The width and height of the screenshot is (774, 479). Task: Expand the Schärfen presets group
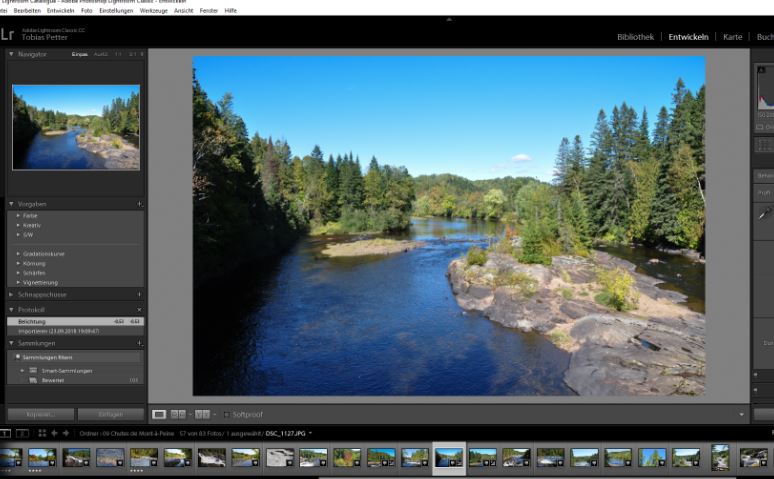point(18,273)
